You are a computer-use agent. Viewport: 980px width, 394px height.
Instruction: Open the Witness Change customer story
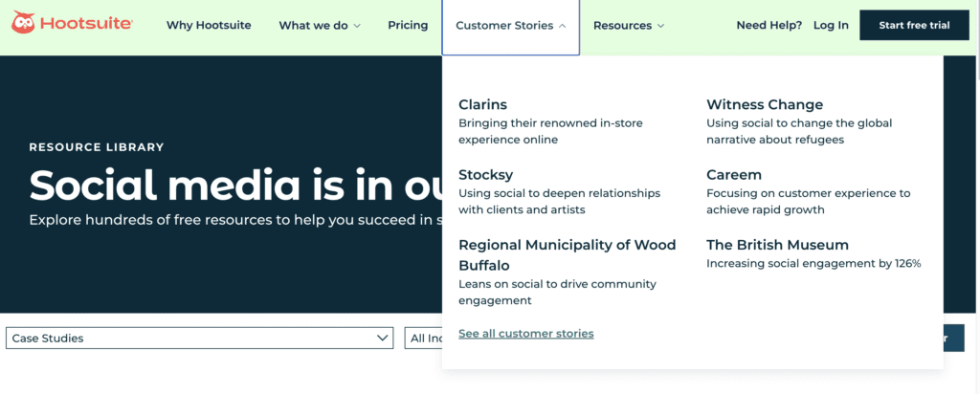tap(765, 104)
